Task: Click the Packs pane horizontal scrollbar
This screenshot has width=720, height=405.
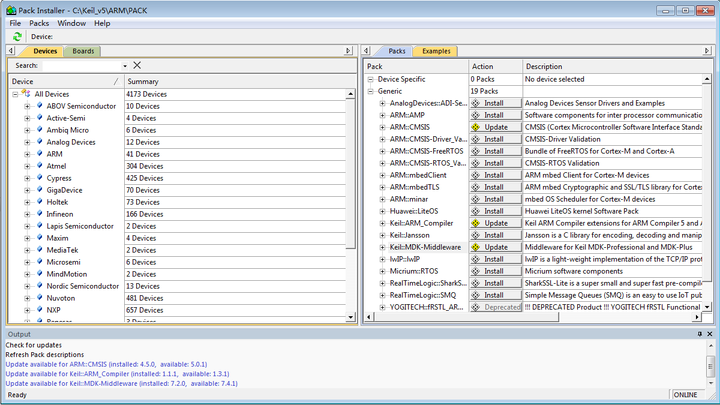Action: pos(465,317)
